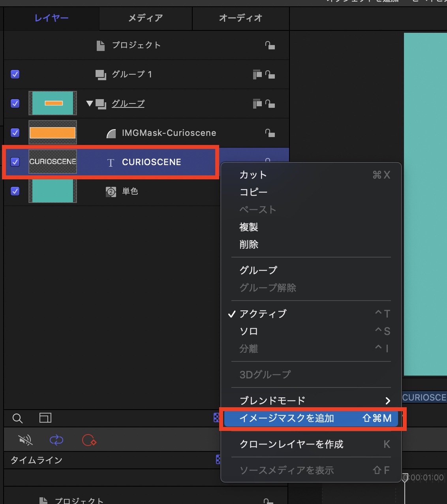Click the teal thumbnail of underlined グループ
The image size is (447, 504).
(53, 103)
